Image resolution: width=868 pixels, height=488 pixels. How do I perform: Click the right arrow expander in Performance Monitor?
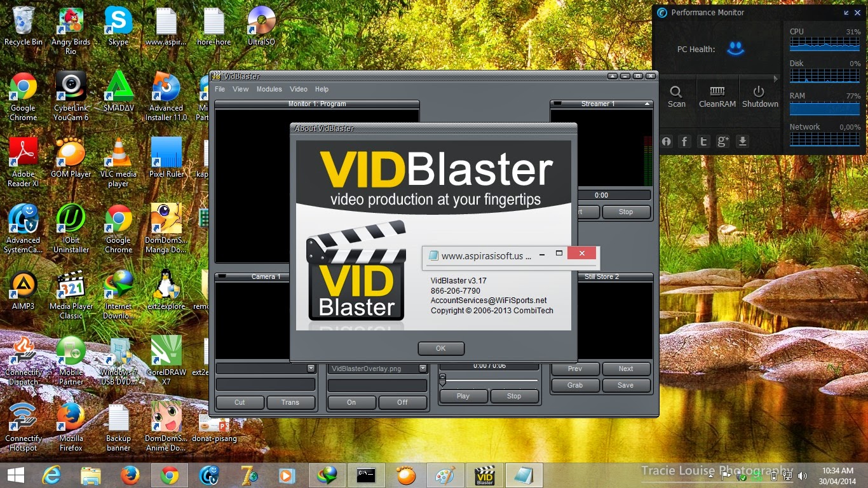775,79
